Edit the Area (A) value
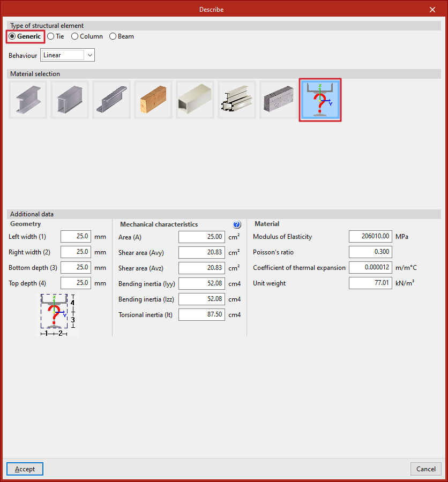Viewport: 448px width, 482px height. point(201,237)
